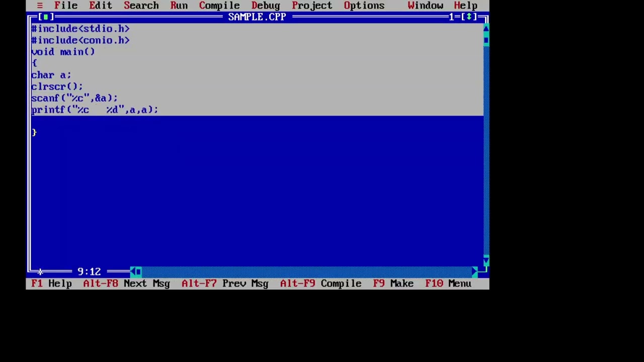The height and width of the screenshot is (362, 644).
Task: Click the scanf("%c",&a); line
Action: [x=74, y=98]
